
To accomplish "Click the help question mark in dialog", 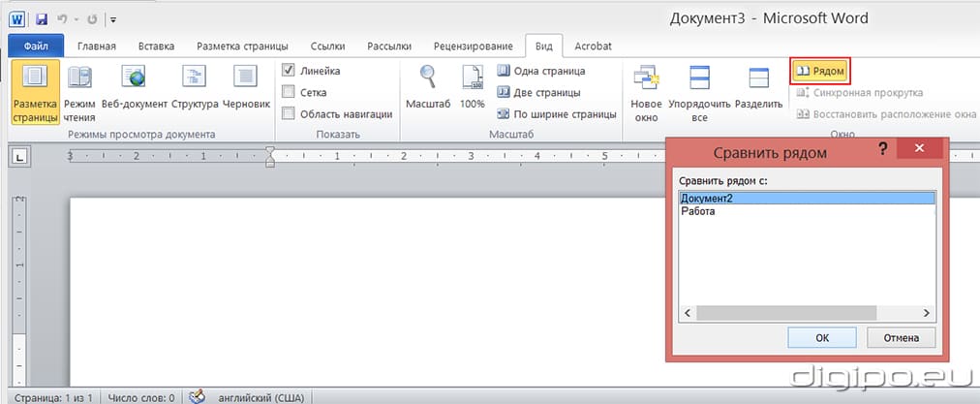I will tap(883, 149).
